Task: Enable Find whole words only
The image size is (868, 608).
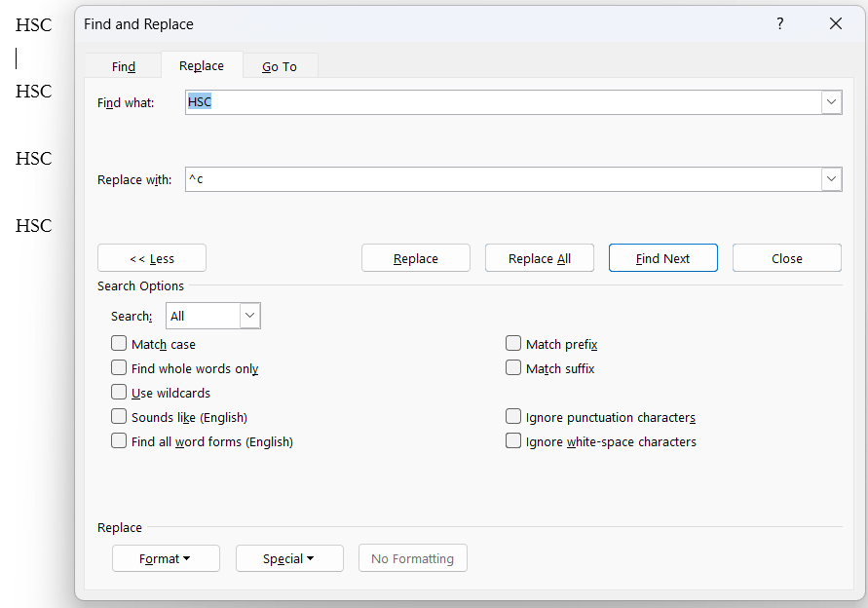Action: (119, 367)
